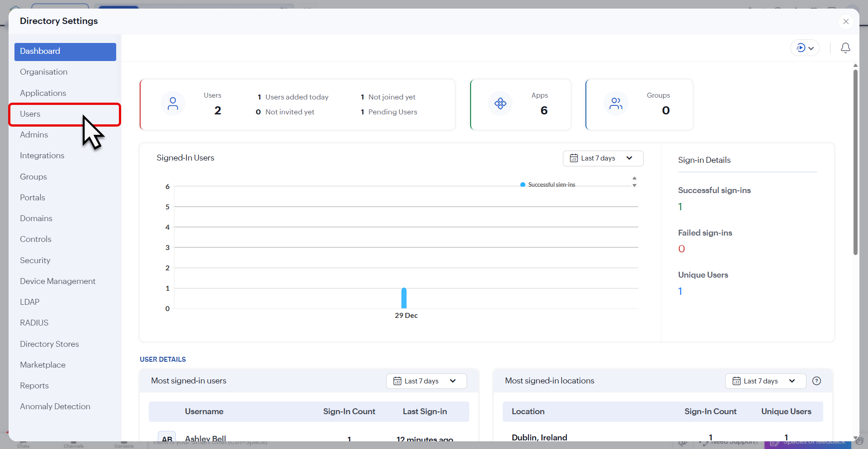Click help icon beside Most signed-in locations
Screen dimensions: 868x449
816,381
